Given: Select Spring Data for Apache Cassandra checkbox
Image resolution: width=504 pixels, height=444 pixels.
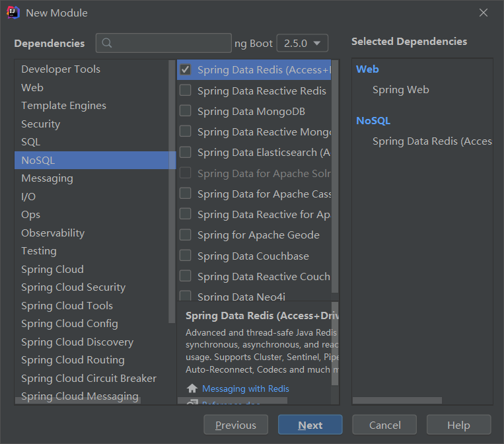Looking at the screenshot, I should [186, 194].
